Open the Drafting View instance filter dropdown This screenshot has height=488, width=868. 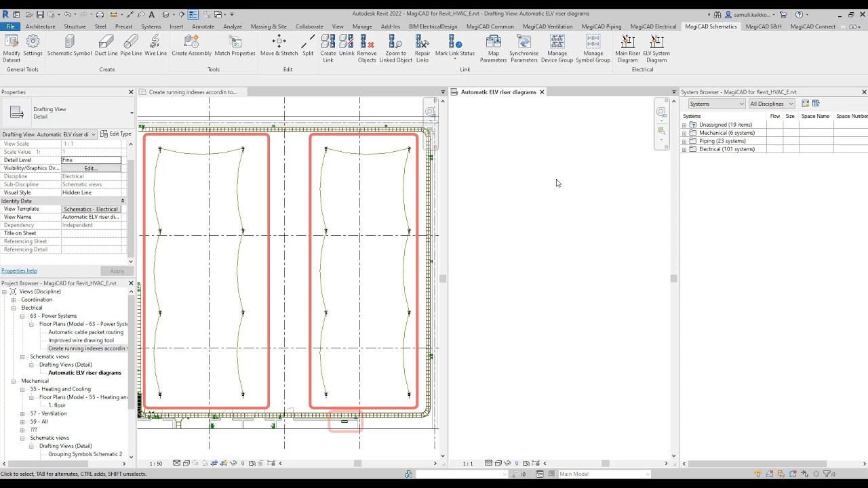(x=49, y=134)
